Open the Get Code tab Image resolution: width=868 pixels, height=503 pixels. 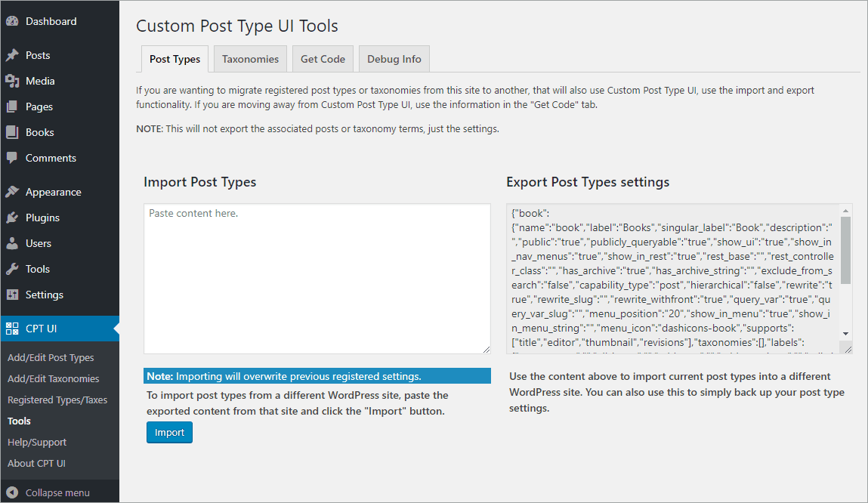[x=323, y=58]
